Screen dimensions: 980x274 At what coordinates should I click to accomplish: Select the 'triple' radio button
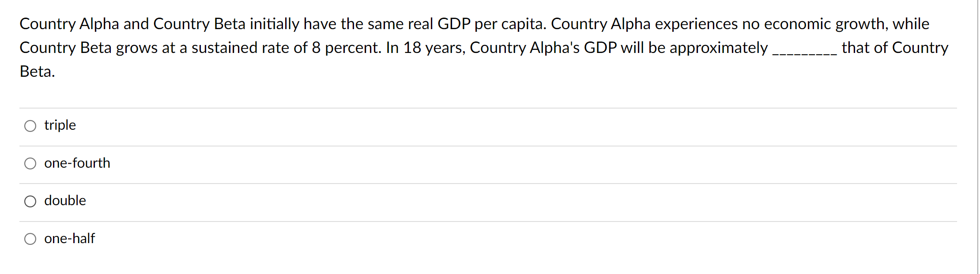[30, 126]
